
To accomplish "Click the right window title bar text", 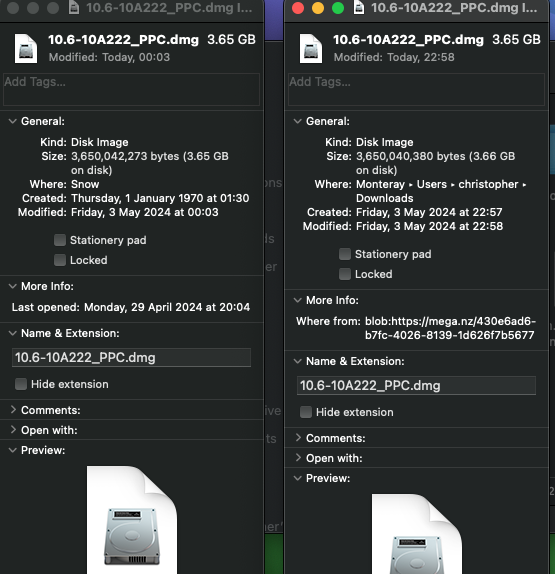I will click(x=454, y=8).
